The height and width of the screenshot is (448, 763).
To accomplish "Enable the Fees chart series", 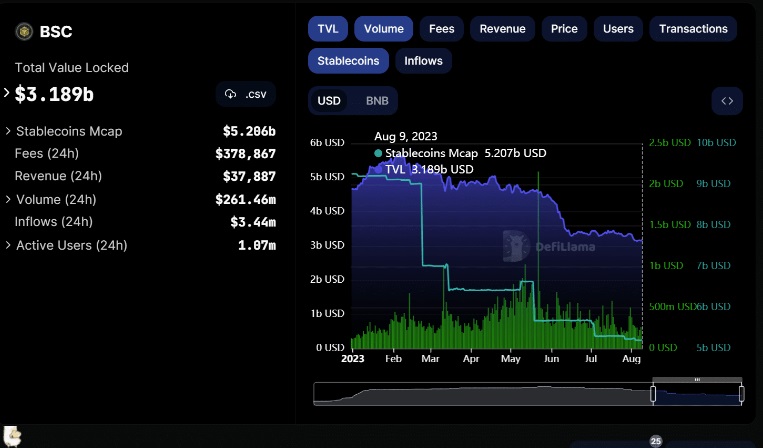I will pyautogui.click(x=441, y=29).
